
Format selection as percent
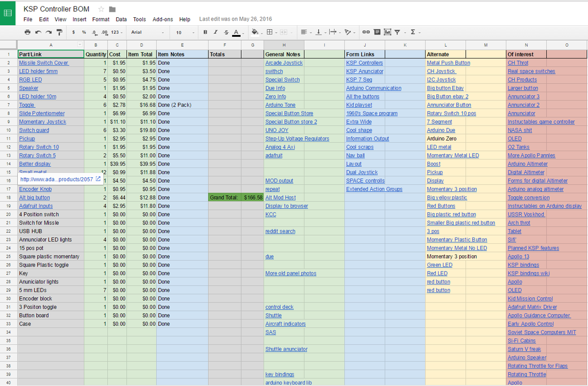(84, 32)
